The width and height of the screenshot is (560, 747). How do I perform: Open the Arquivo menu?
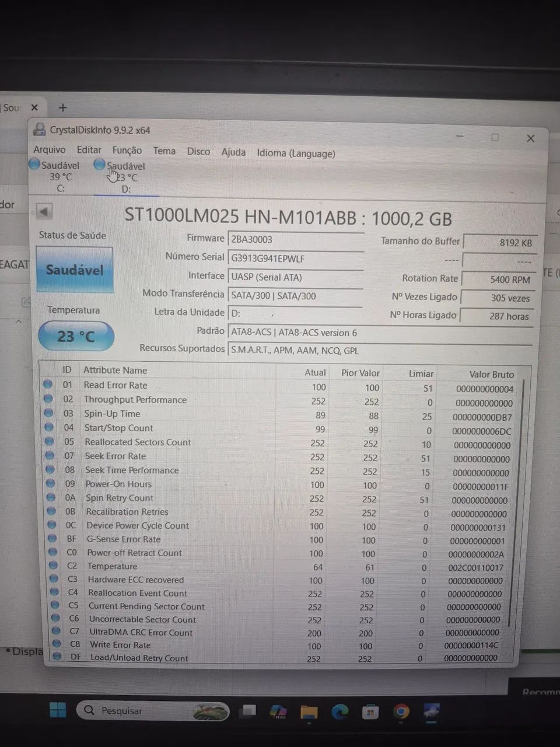coord(50,150)
